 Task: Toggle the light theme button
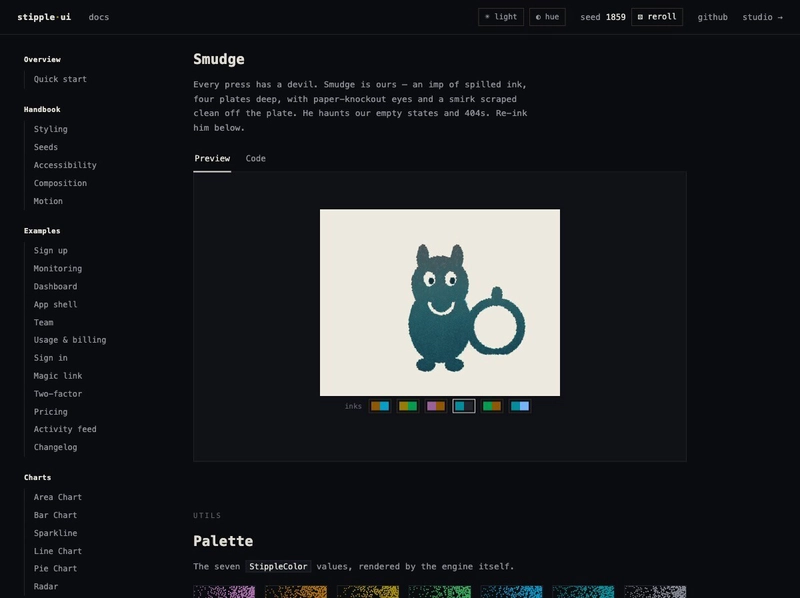501,17
